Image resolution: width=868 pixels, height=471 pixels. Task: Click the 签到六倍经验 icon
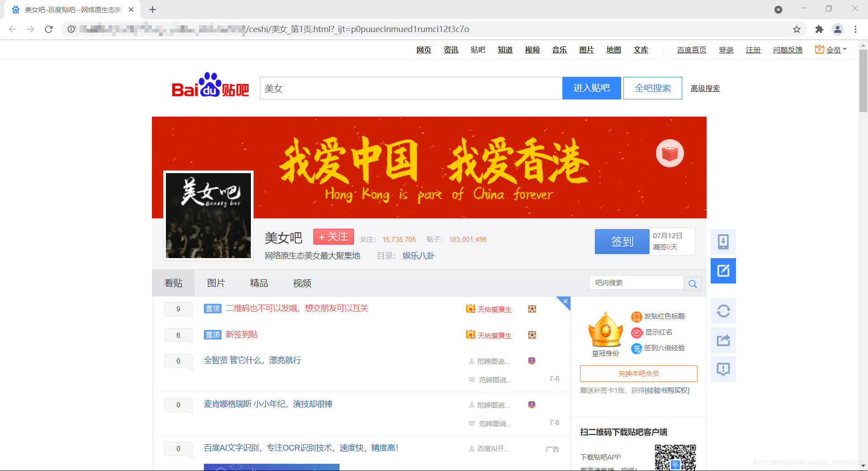coord(637,349)
